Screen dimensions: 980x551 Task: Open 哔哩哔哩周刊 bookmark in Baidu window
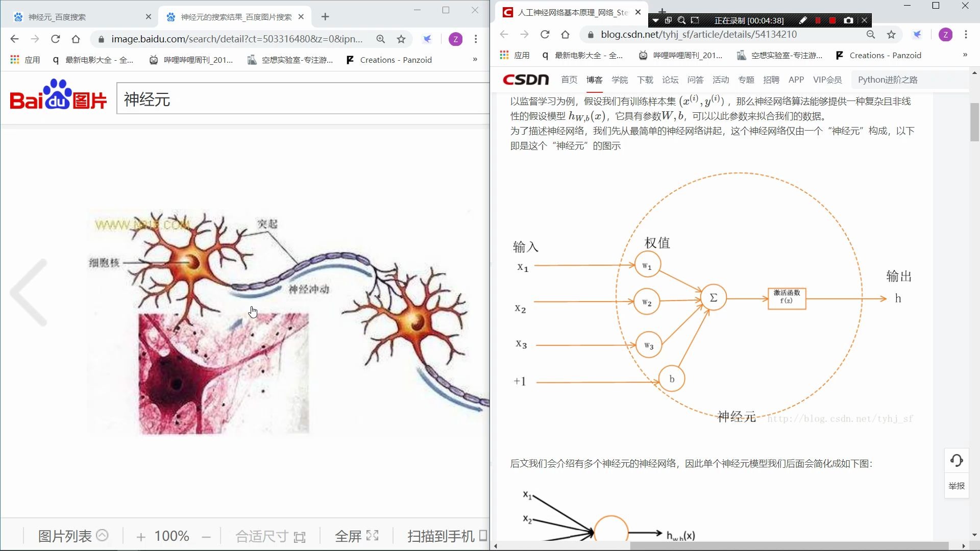pos(191,60)
